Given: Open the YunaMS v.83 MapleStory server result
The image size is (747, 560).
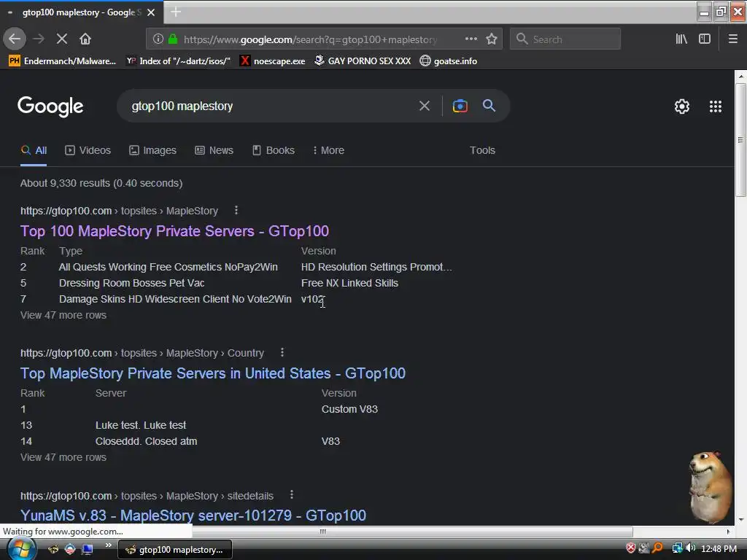Looking at the screenshot, I should coord(193,516).
